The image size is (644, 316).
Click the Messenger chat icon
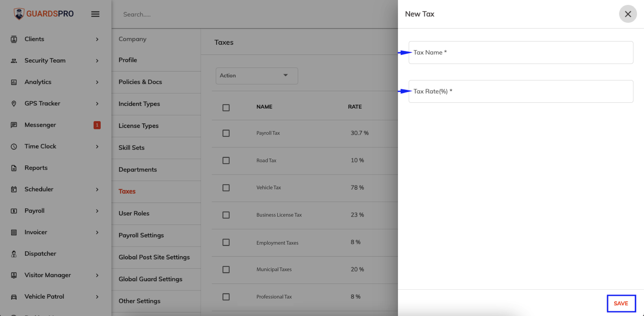14,125
